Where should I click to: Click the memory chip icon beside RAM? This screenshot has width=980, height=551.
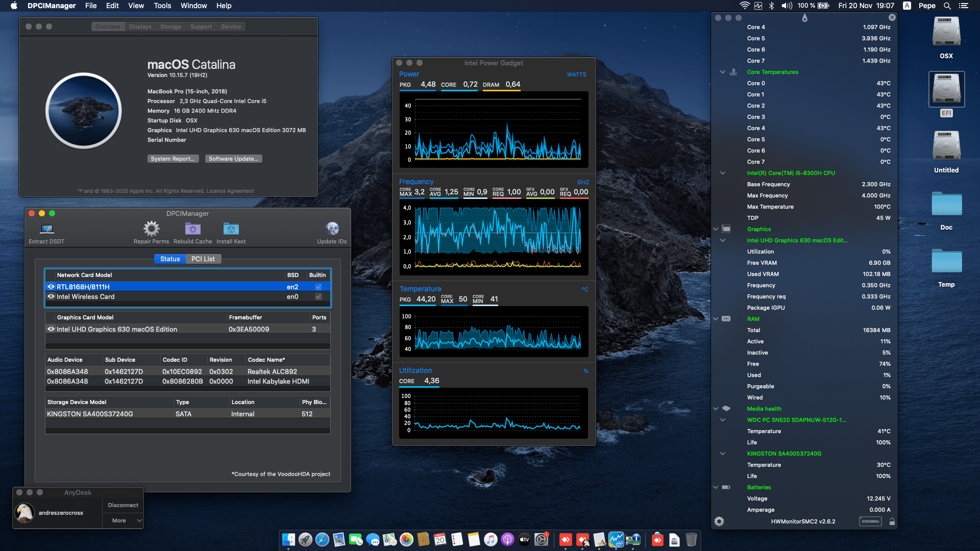coord(726,319)
